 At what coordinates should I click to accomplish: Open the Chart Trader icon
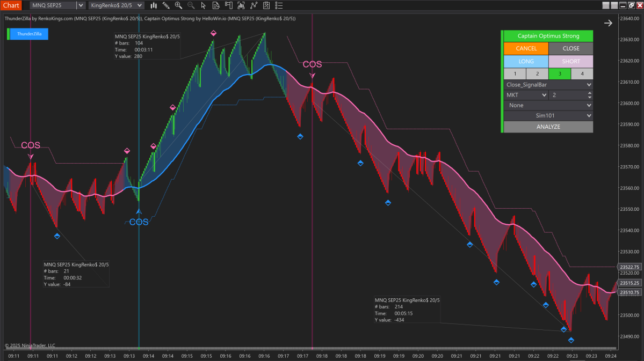(228, 5)
